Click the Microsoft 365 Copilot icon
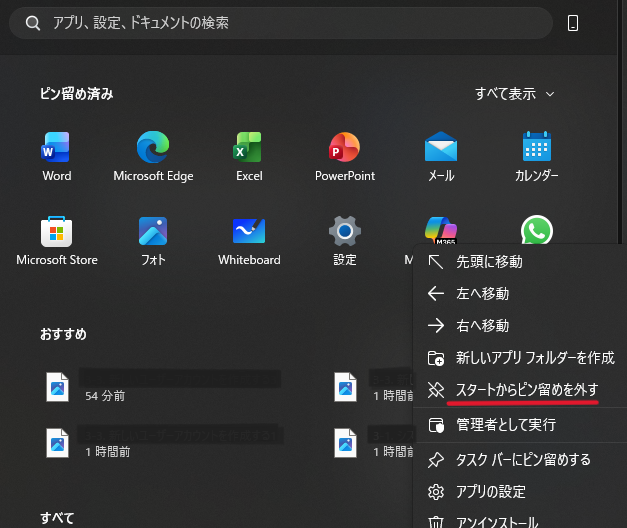Screen dimensions: 627x528 coord(441,230)
